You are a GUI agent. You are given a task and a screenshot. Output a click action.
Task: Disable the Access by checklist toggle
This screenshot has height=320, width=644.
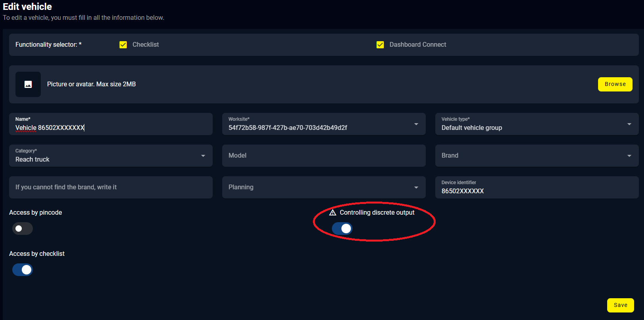(x=23, y=270)
